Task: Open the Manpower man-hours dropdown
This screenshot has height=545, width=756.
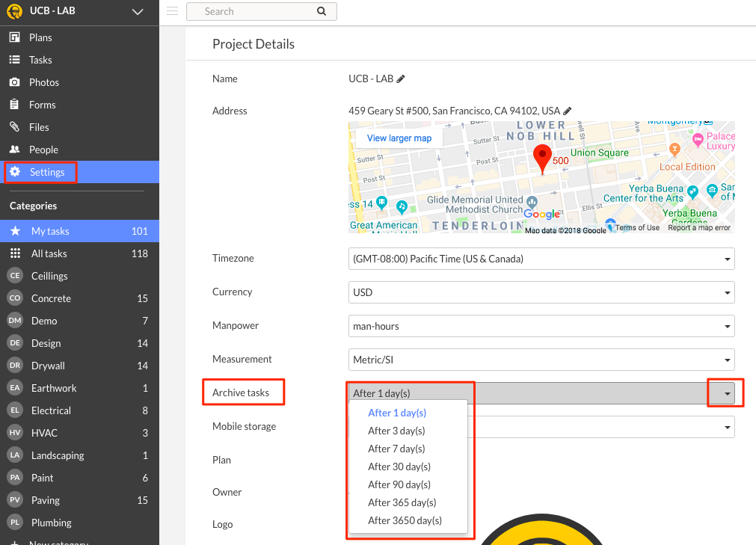Action: 541,326
